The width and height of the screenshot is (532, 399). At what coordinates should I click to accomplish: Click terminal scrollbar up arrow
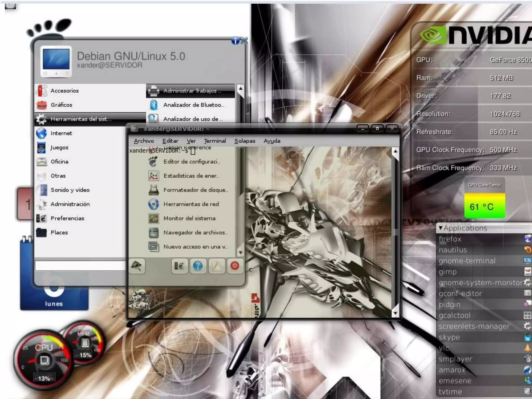pos(395,151)
